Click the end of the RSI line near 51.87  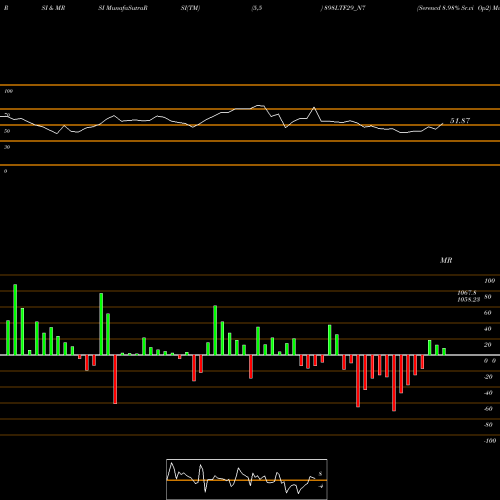(x=443, y=124)
